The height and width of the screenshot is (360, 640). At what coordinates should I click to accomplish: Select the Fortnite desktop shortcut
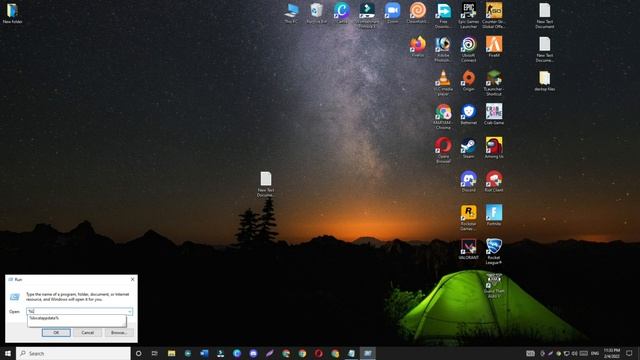click(494, 215)
